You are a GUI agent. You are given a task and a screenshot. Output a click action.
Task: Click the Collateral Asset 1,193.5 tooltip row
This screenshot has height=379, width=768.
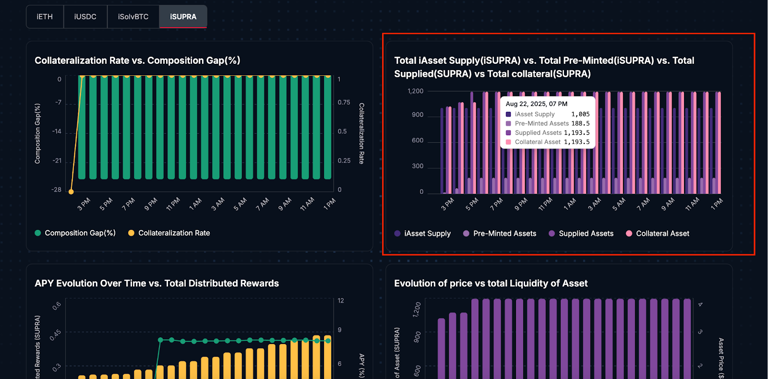[548, 142]
